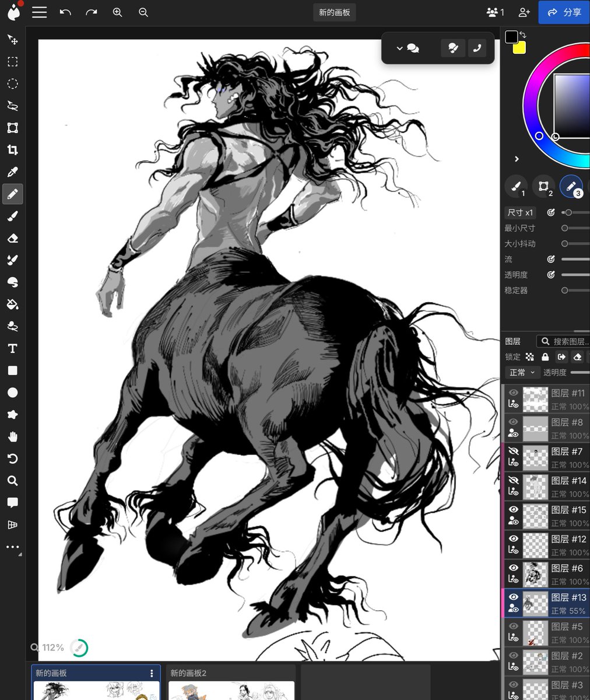590x700 pixels.
Task: Select the rectangle shape tool
Action: tap(12, 370)
